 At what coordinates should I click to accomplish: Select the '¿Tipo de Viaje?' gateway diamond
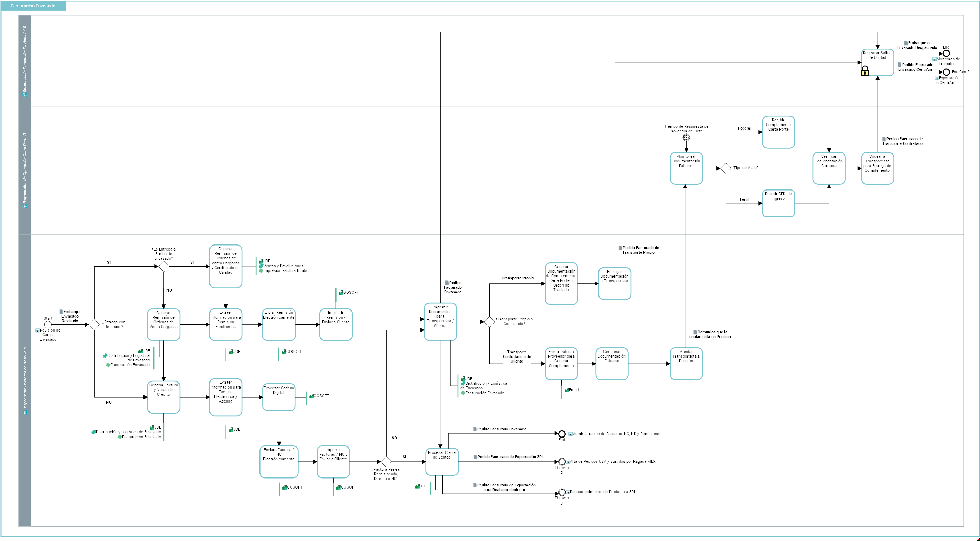click(x=726, y=168)
